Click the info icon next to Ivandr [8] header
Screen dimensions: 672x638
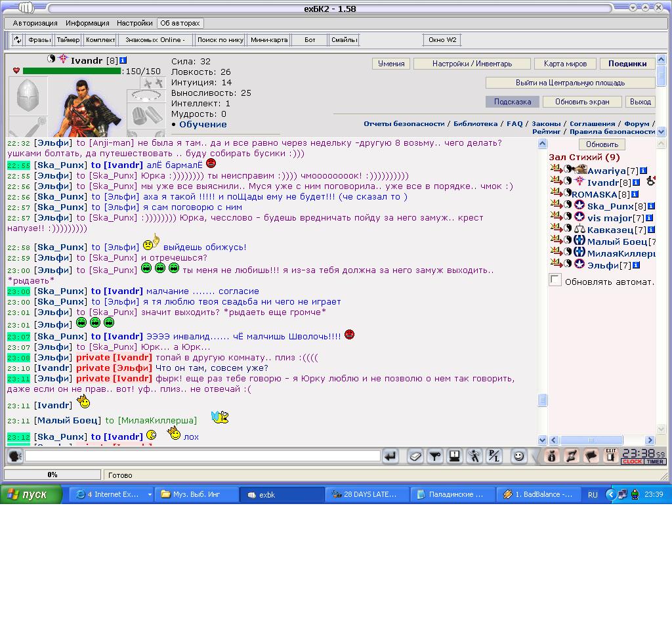[123, 60]
